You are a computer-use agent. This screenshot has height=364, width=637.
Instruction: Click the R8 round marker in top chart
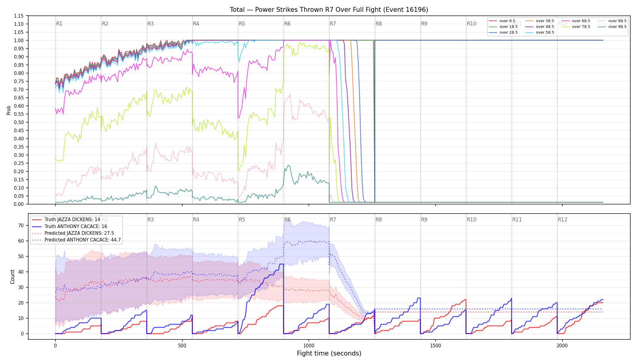tap(379, 24)
